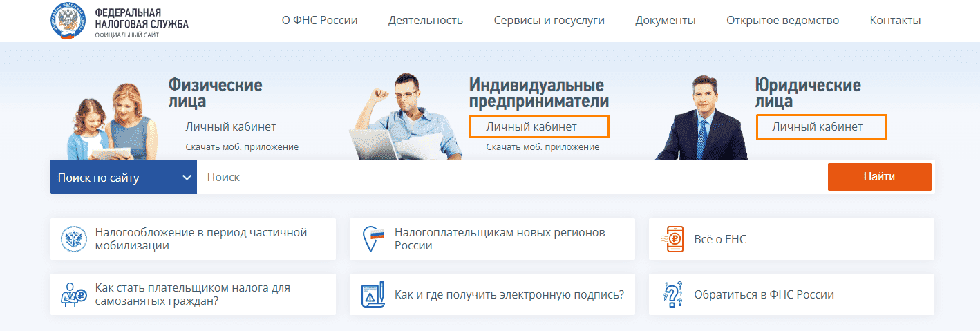Open the Документы menu

pos(666,20)
